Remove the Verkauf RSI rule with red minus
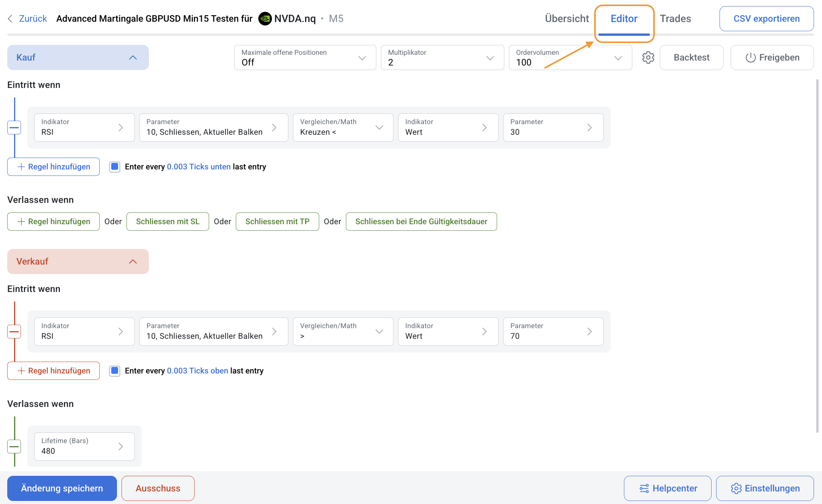This screenshot has width=822, height=504. coord(14,332)
